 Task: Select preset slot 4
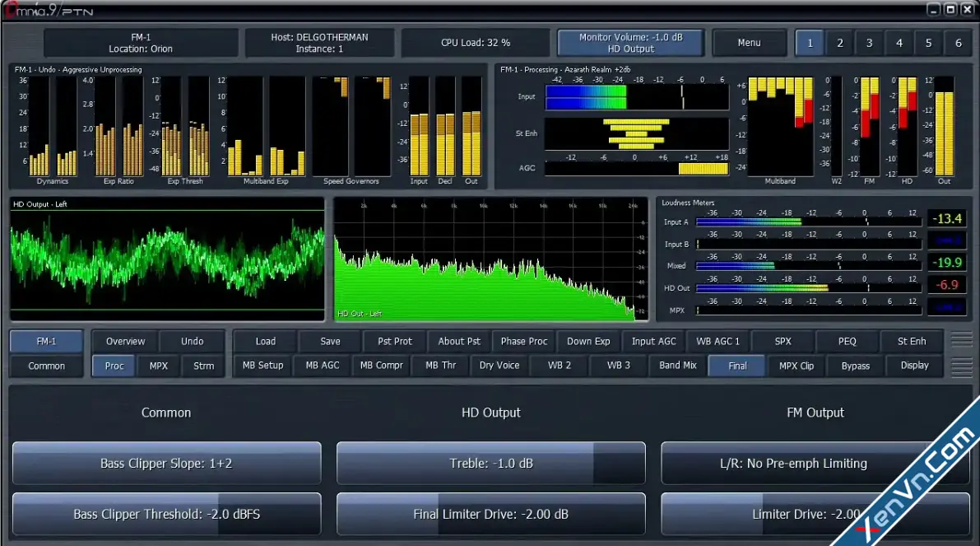coord(899,43)
